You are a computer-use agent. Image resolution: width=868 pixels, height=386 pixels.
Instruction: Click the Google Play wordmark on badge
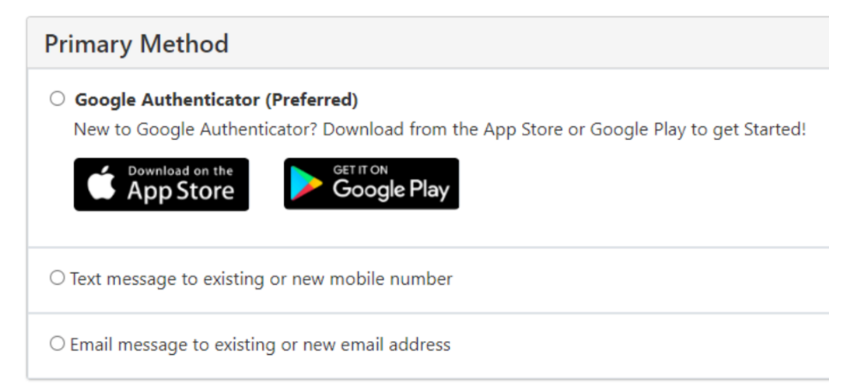click(390, 190)
